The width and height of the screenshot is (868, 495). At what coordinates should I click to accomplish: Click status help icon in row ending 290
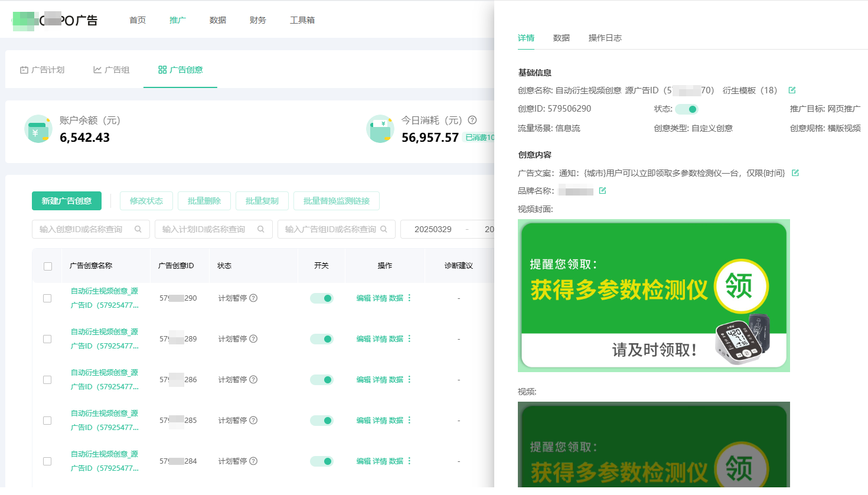pyautogui.click(x=253, y=298)
